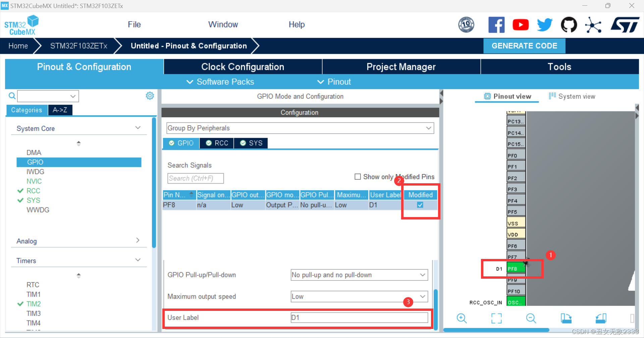This screenshot has width=644, height=338.
Task: Click the GENERATE CODE button
Action: coord(524,46)
